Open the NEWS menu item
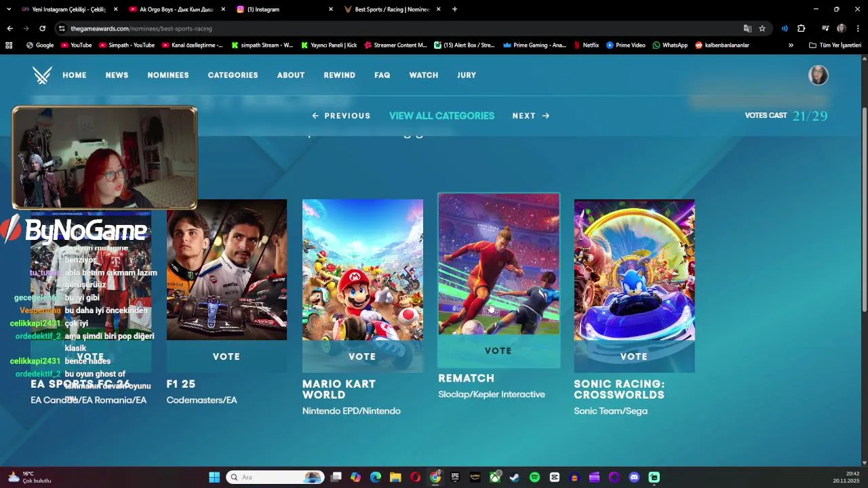 117,75
